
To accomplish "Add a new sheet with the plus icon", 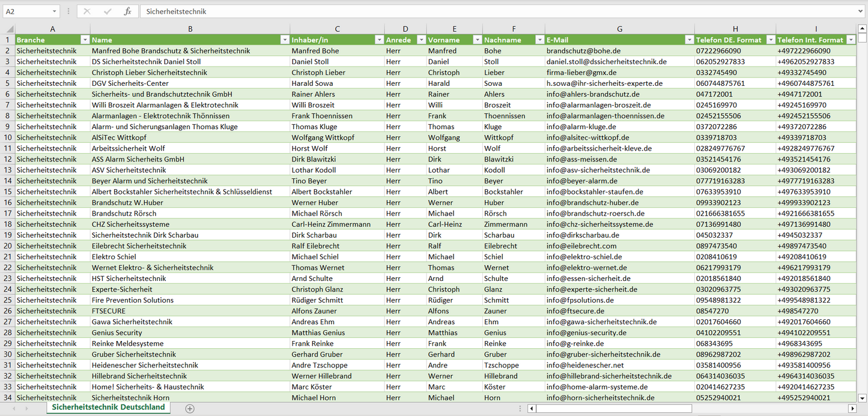I will pyautogui.click(x=190, y=408).
